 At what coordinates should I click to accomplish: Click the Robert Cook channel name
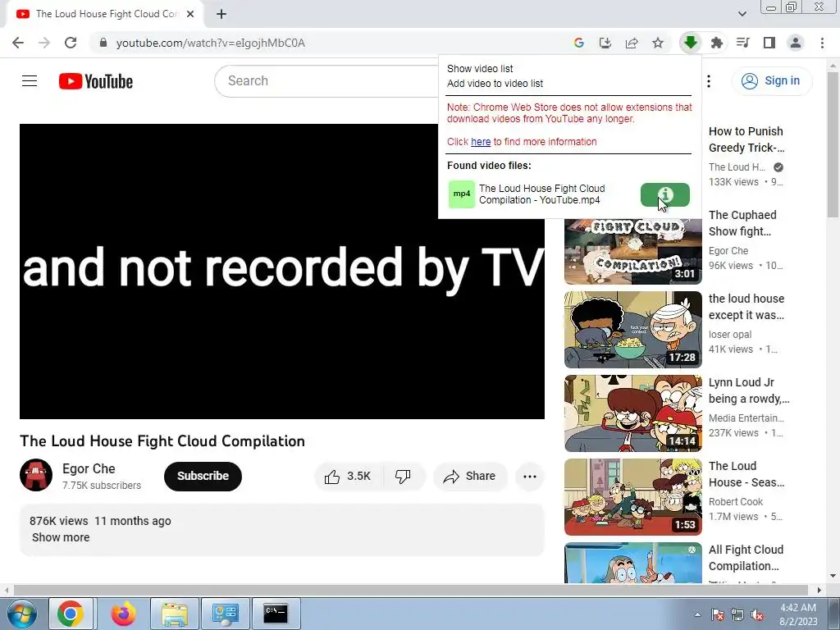tap(736, 501)
